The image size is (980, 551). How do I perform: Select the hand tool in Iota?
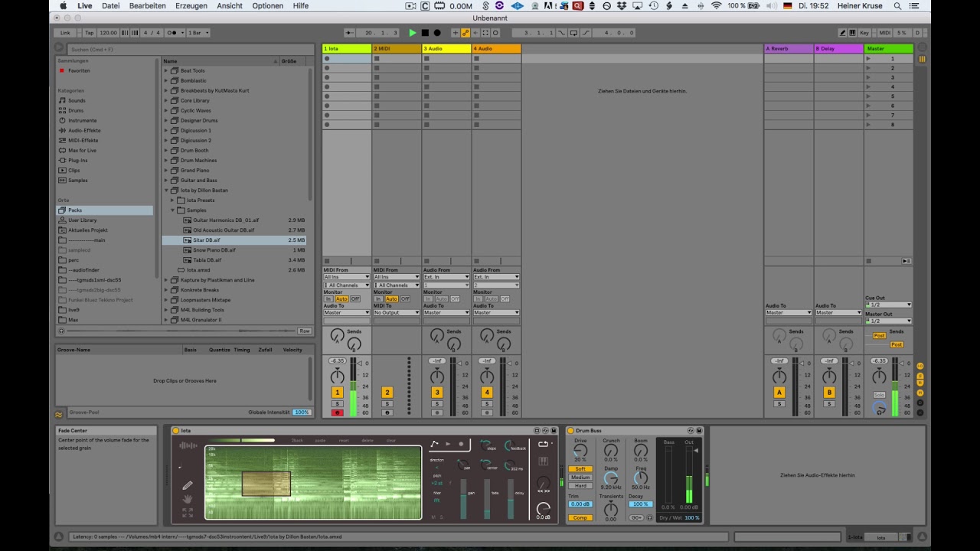[x=188, y=498]
